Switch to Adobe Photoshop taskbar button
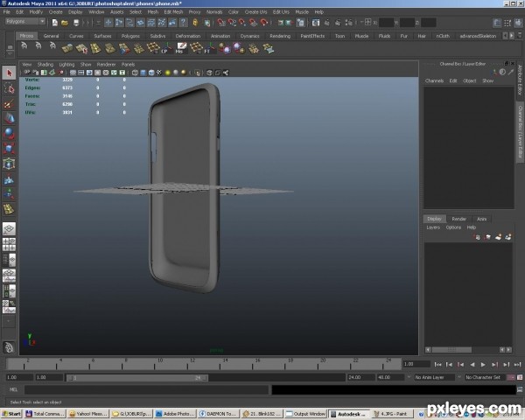The height and width of the screenshot is (420, 525). 174,414
